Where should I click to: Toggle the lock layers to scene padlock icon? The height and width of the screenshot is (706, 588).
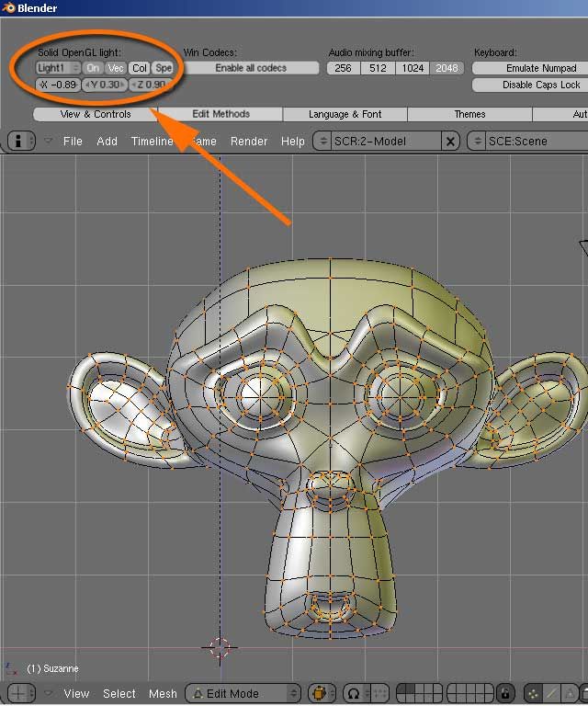(x=505, y=693)
